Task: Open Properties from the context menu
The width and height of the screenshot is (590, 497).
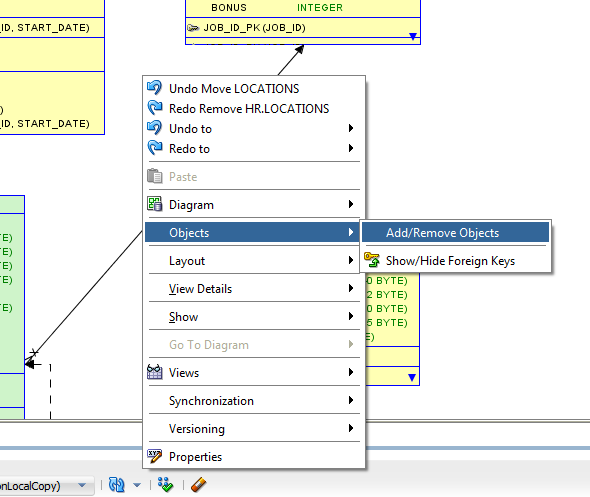Action: click(254, 456)
